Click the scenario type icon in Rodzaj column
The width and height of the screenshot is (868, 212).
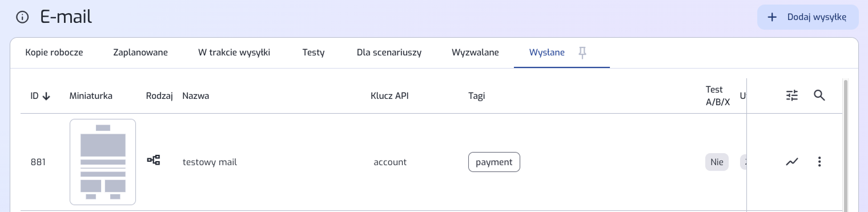pyautogui.click(x=154, y=161)
